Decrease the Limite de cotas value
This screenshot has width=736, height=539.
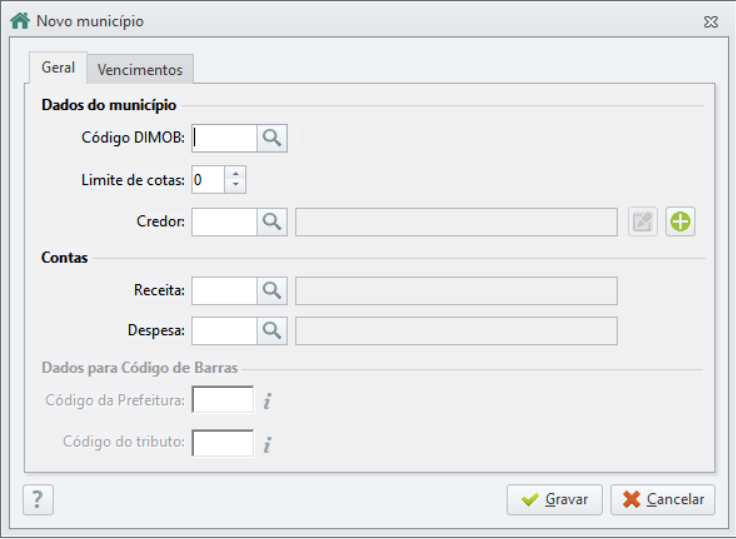pyautogui.click(x=236, y=185)
